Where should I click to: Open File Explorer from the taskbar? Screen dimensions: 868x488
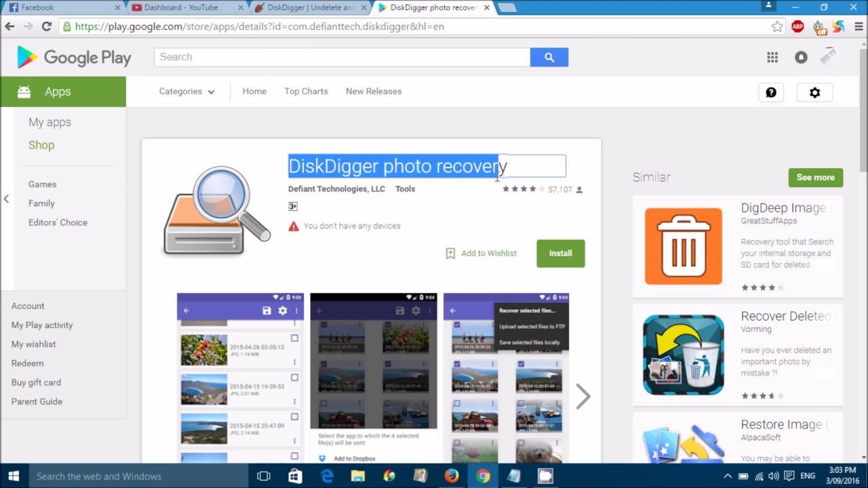(358, 476)
